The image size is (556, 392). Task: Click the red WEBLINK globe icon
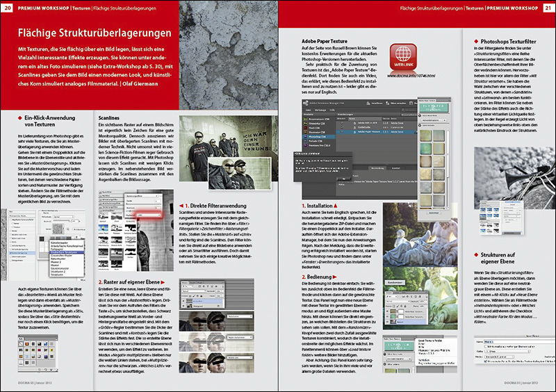click(403, 57)
